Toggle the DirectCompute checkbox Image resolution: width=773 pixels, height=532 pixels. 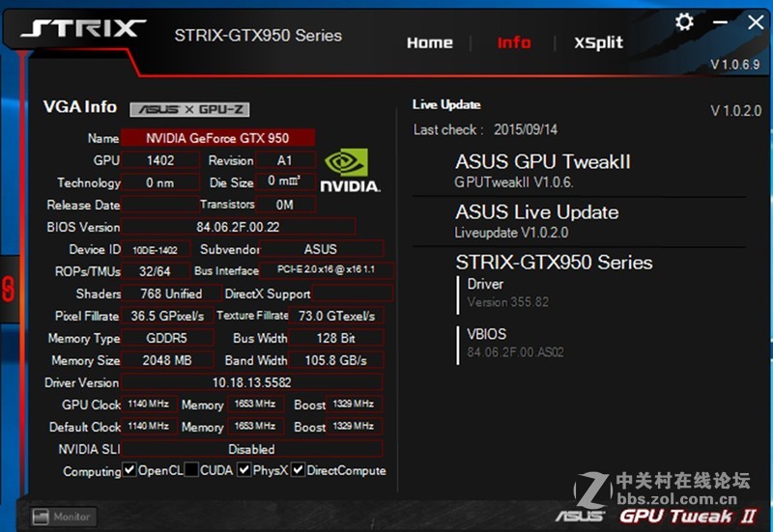pyautogui.click(x=298, y=470)
